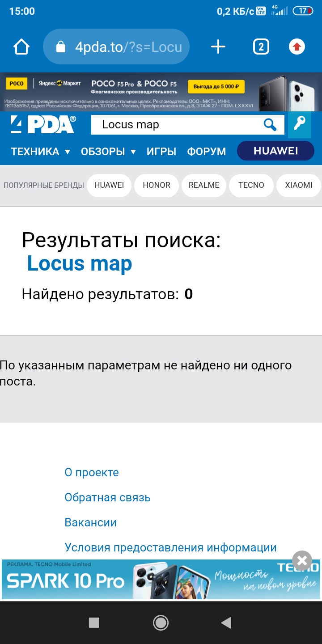Tap Android back triangle button
The width and height of the screenshot is (322, 644).
pyautogui.click(x=227, y=623)
